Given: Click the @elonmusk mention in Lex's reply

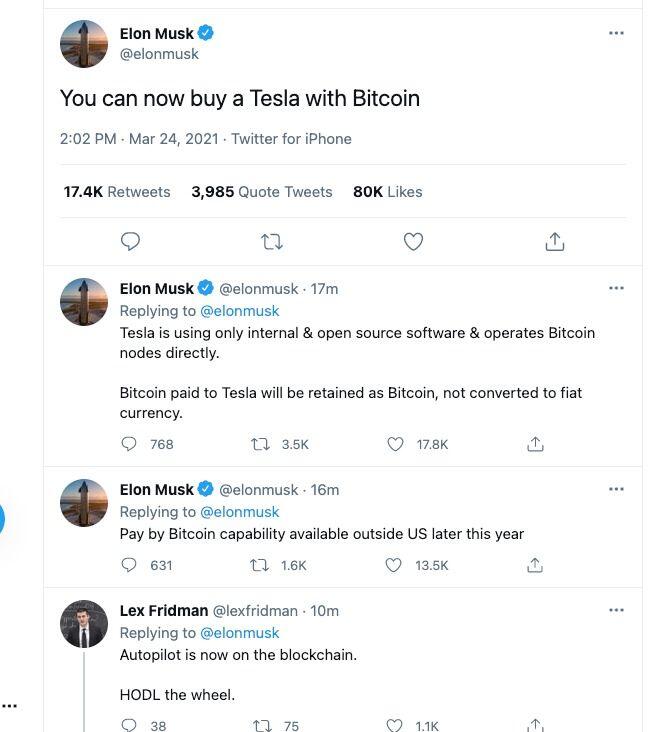Looking at the screenshot, I should [x=240, y=633].
